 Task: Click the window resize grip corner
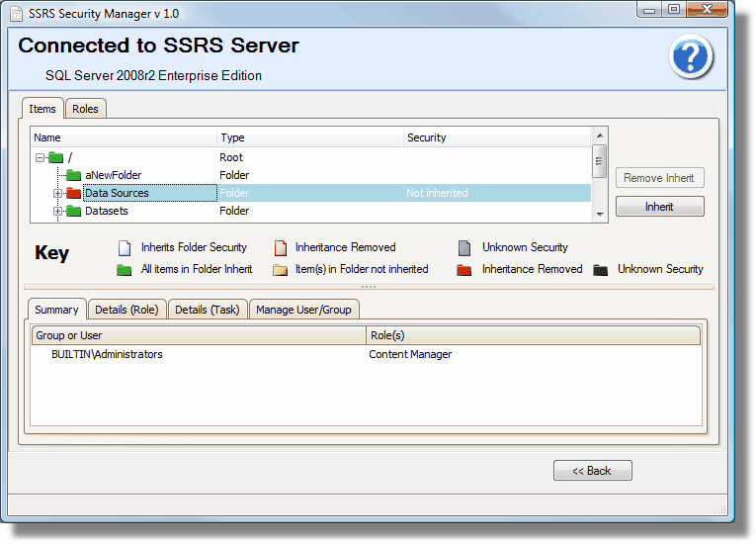[x=721, y=509]
